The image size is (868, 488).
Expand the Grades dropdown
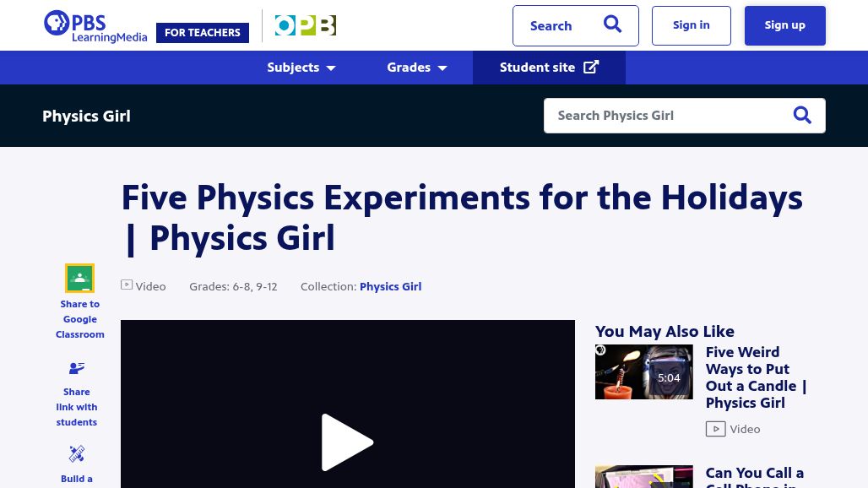(416, 68)
